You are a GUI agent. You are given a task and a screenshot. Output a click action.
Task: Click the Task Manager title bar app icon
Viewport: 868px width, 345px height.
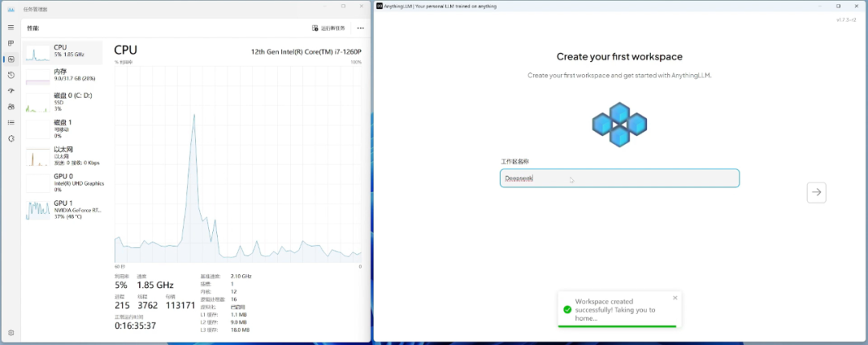[x=11, y=10]
